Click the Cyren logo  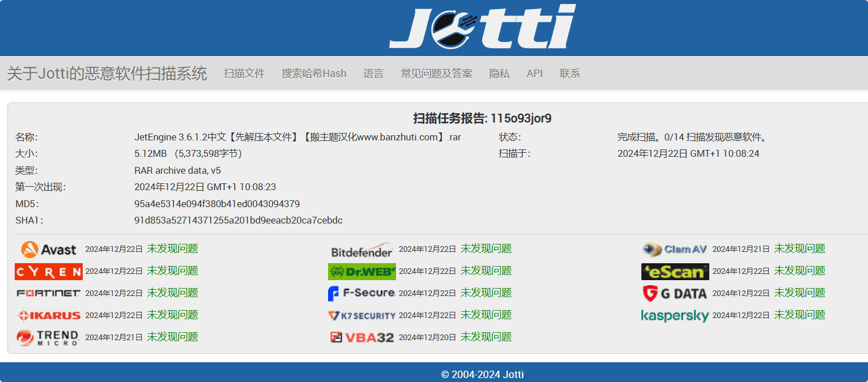point(49,272)
